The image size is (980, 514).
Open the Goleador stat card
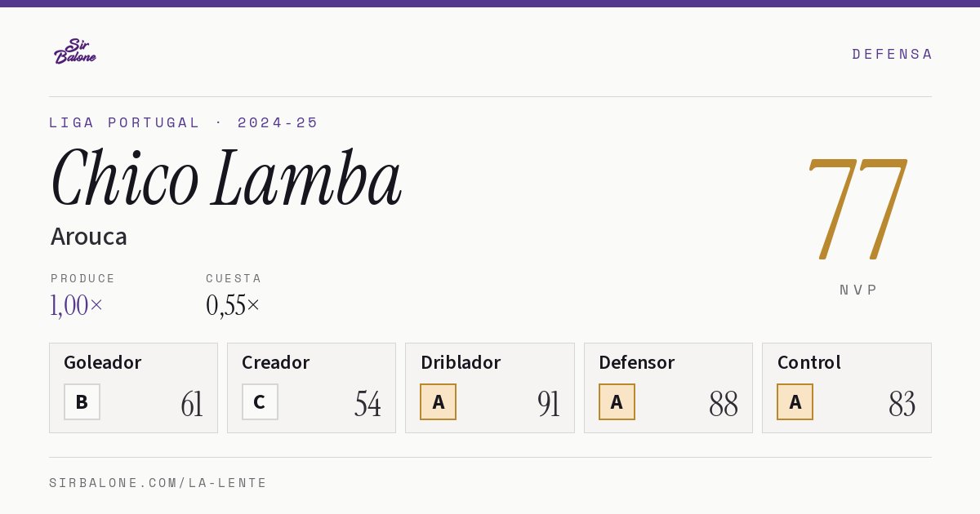coord(133,388)
